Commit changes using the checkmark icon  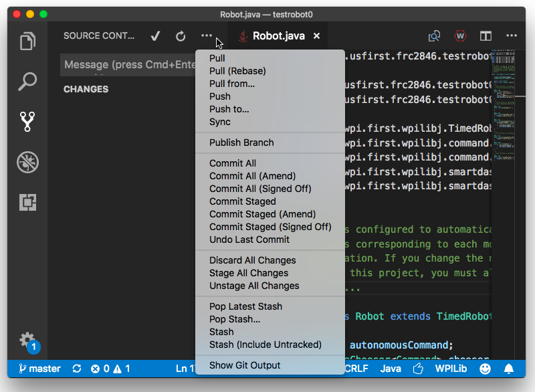[154, 36]
